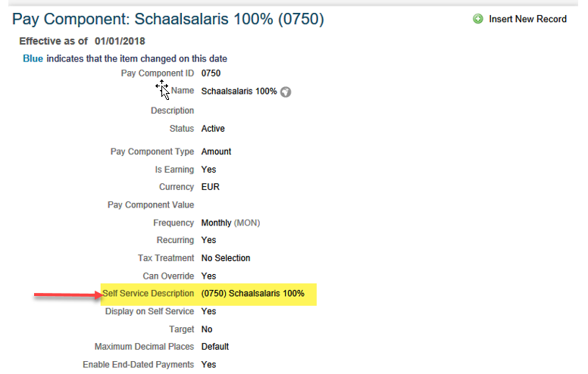Click the red arrow annotation
The image size is (588, 374).
[69, 295]
